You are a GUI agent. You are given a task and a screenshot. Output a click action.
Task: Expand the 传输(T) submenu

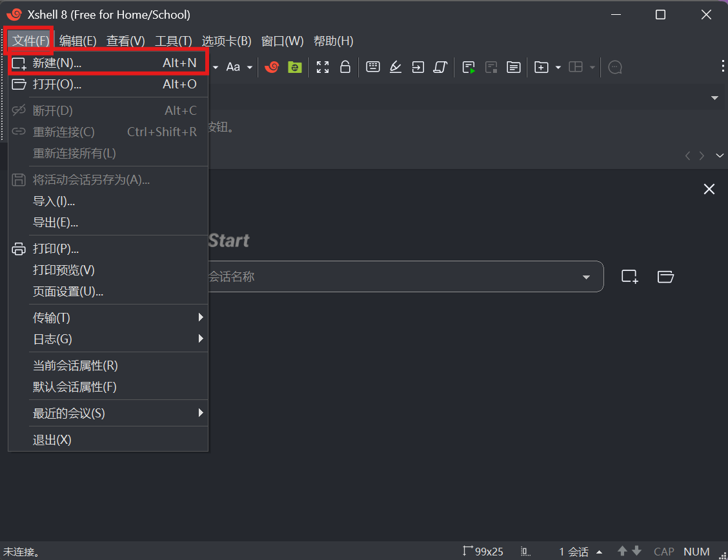(108, 318)
